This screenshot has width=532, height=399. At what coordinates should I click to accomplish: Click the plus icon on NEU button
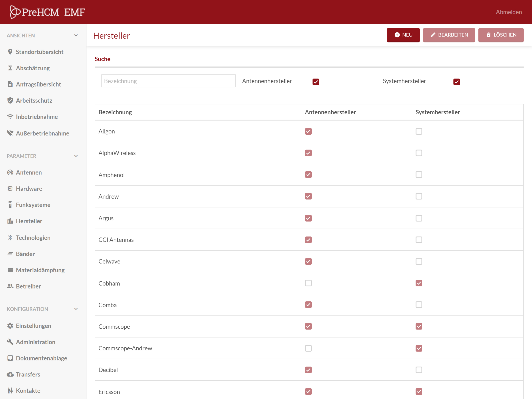(x=397, y=35)
